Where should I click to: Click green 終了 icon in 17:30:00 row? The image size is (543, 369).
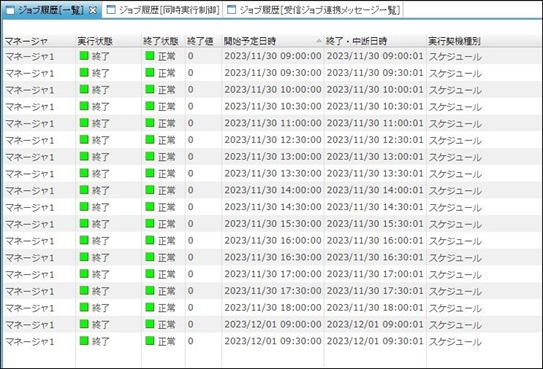84,291
